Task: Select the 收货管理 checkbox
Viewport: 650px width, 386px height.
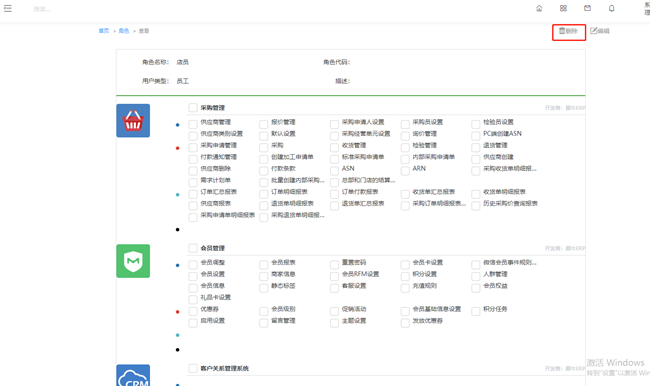Action: [335, 147]
